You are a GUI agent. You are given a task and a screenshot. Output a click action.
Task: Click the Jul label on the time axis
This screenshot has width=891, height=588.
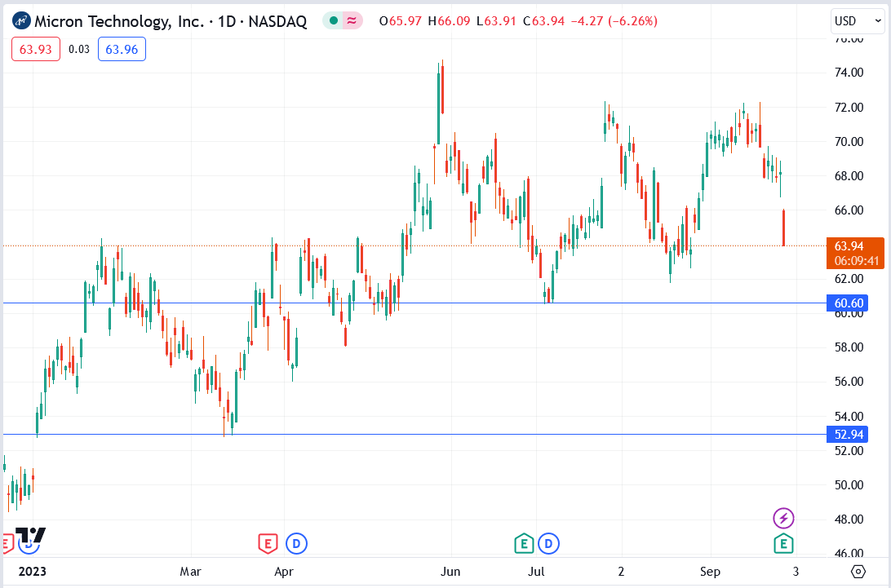coord(536,571)
